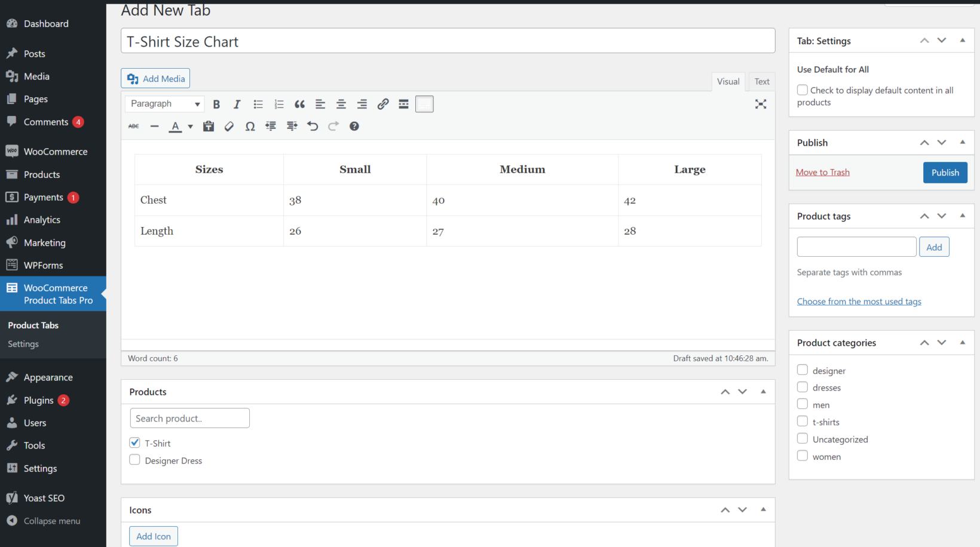Insert a blockquote into the tab content

point(299,104)
